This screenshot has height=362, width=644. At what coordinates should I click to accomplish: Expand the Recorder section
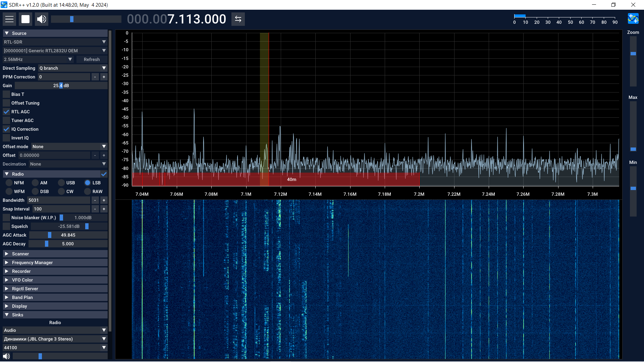pos(55,271)
